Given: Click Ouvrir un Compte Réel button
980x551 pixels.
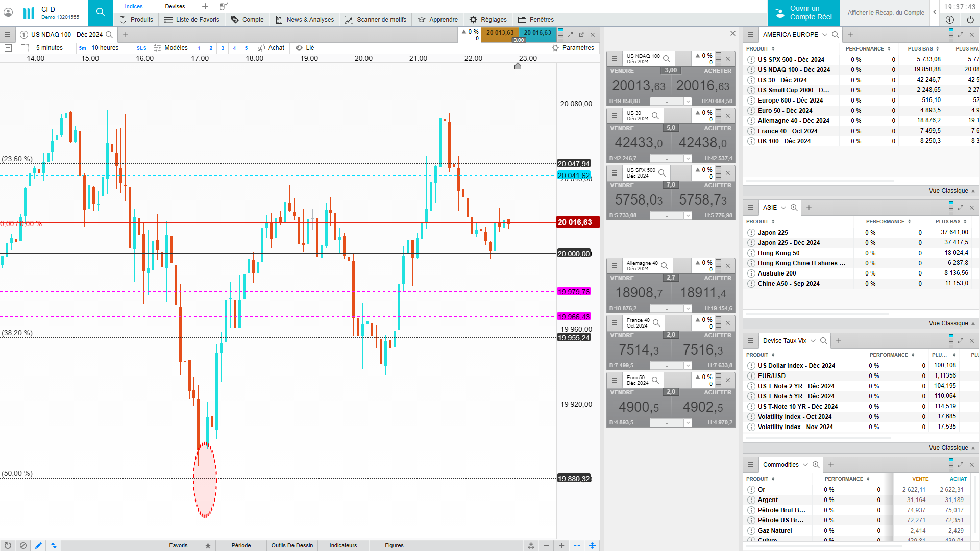Looking at the screenshot, I should coord(803,13).
